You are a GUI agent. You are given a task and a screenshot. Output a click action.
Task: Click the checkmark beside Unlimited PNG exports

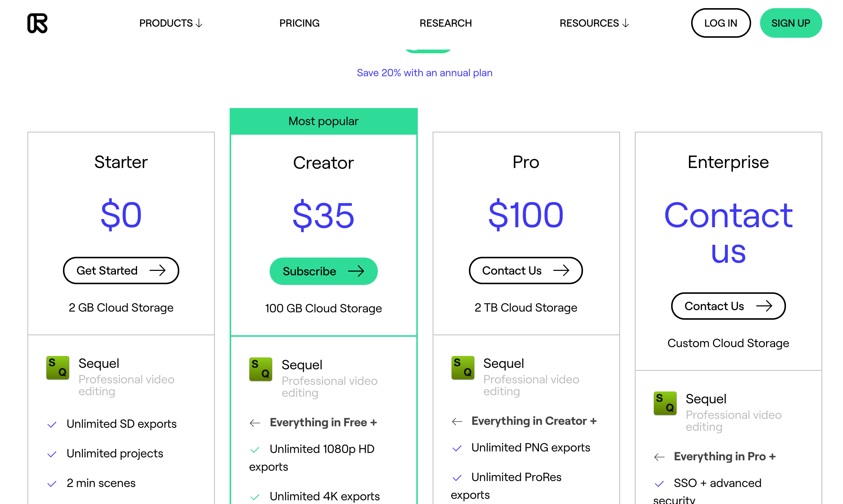457,448
